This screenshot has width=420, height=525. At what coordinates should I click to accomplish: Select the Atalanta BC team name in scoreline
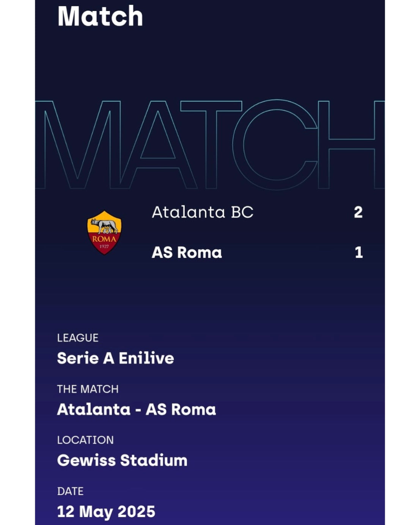coord(203,212)
